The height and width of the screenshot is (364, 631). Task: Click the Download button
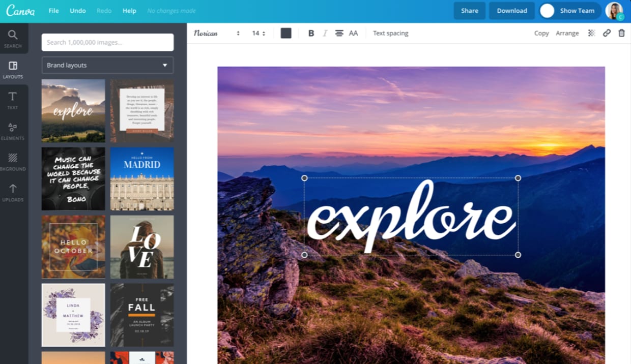tap(511, 10)
